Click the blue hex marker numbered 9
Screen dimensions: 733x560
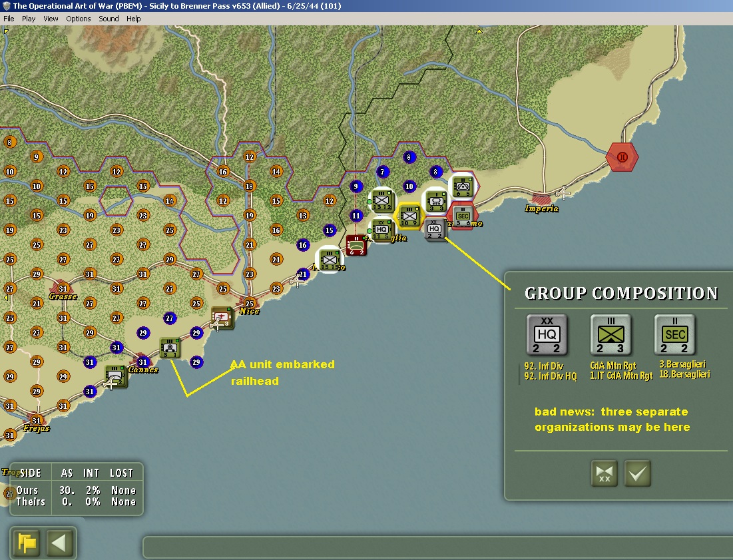[356, 186]
